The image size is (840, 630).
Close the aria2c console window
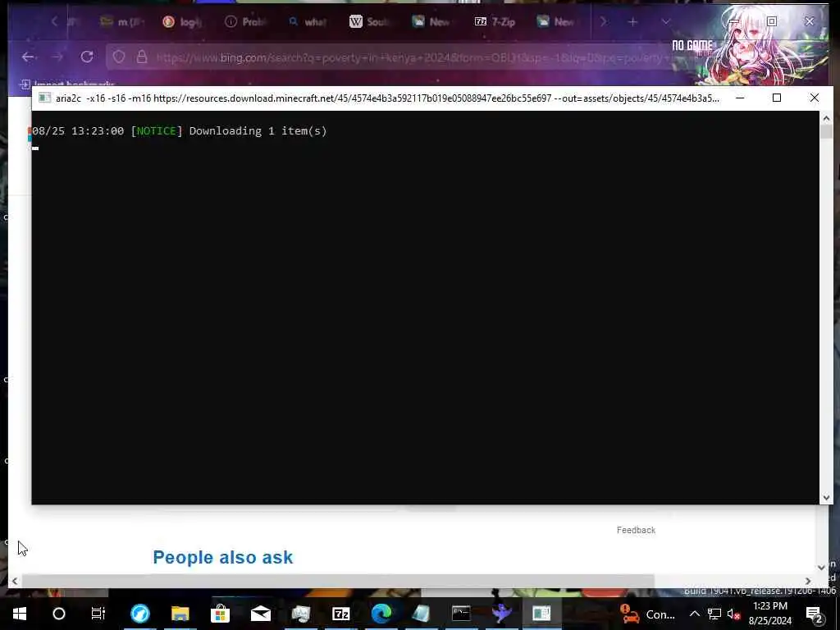tap(815, 98)
